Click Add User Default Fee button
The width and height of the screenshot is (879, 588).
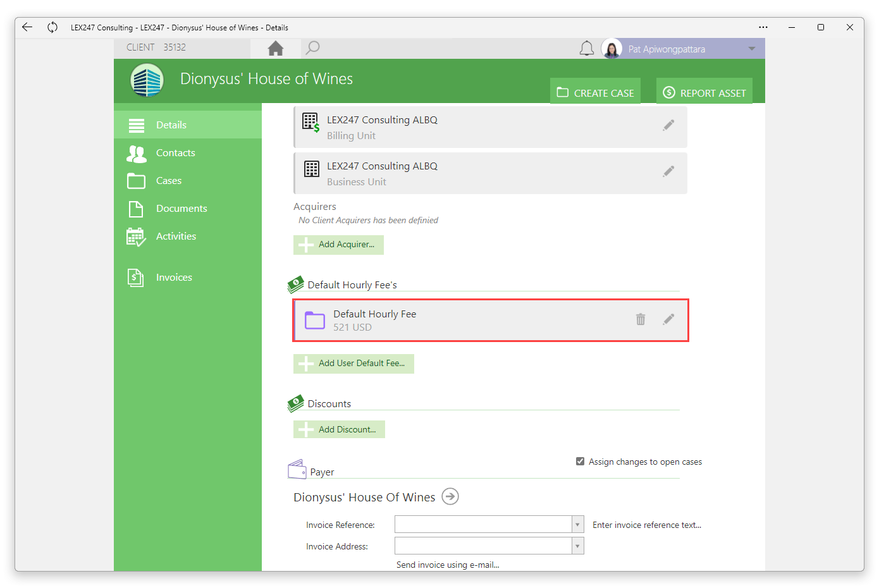click(x=353, y=364)
